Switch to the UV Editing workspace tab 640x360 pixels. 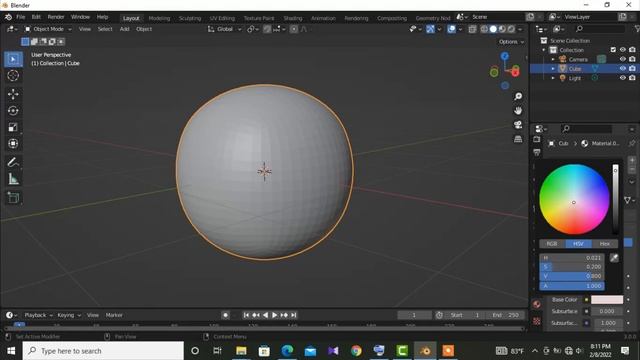coord(222,18)
